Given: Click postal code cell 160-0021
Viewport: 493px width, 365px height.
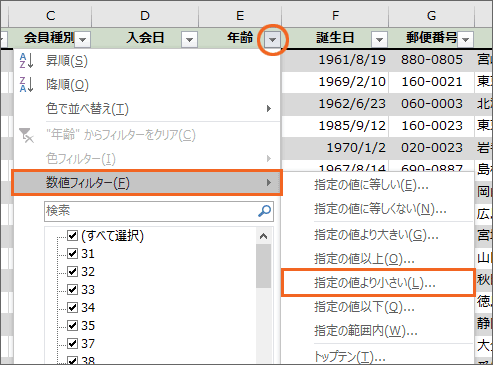Looking at the screenshot, I should [431, 82].
